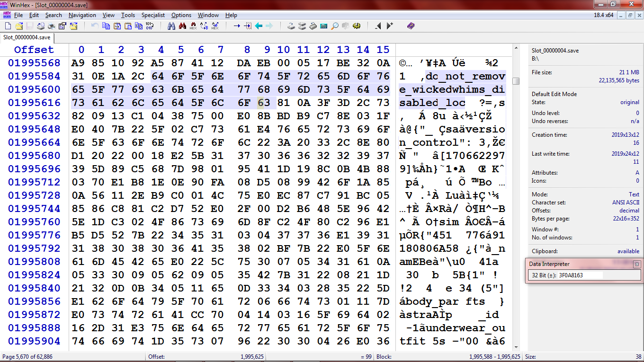This screenshot has width=644, height=362.
Task: Open the Specialist menu
Action: pos(152,15)
